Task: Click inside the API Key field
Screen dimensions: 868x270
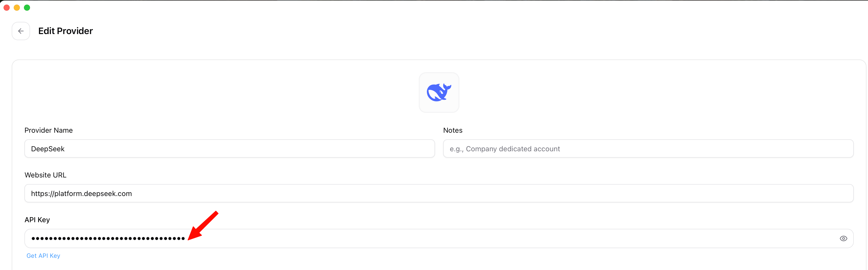Action: 439,238
